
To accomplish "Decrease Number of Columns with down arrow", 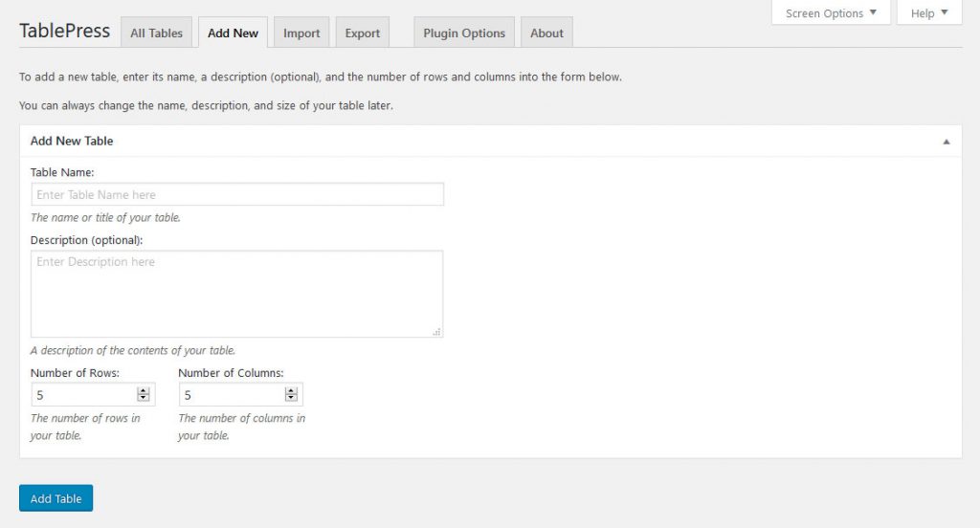I will [x=291, y=398].
